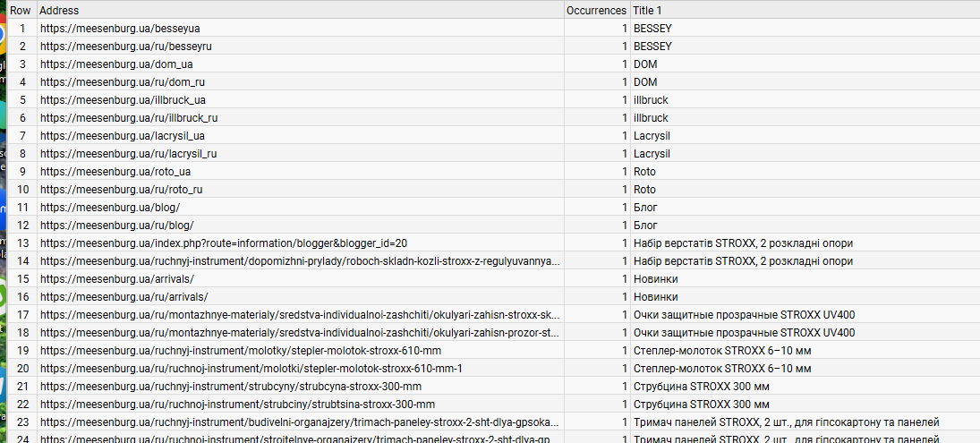The width and height of the screenshot is (980, 443).
Task: Click row number 20 cell
Action: click(x=22, y=368)
